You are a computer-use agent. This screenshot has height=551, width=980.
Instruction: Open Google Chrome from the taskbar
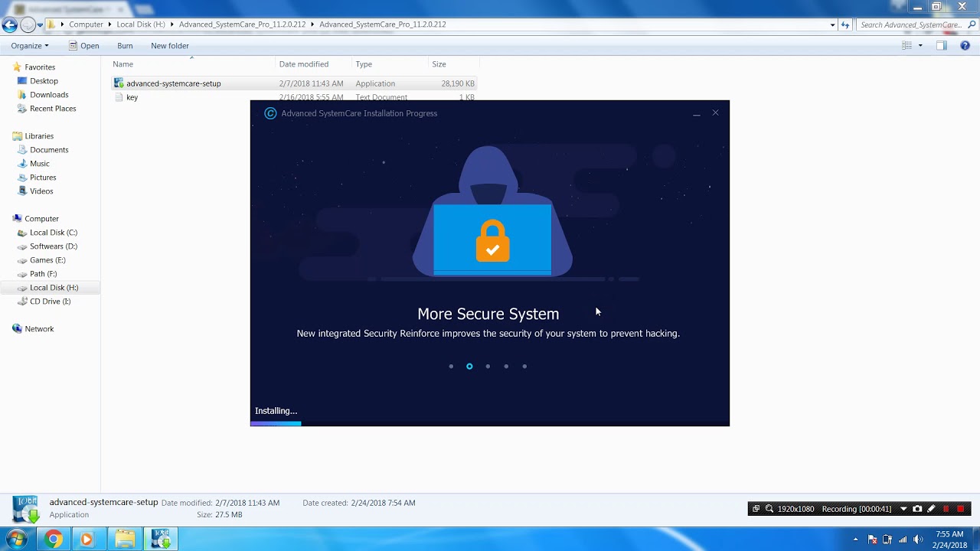point(53,540)
